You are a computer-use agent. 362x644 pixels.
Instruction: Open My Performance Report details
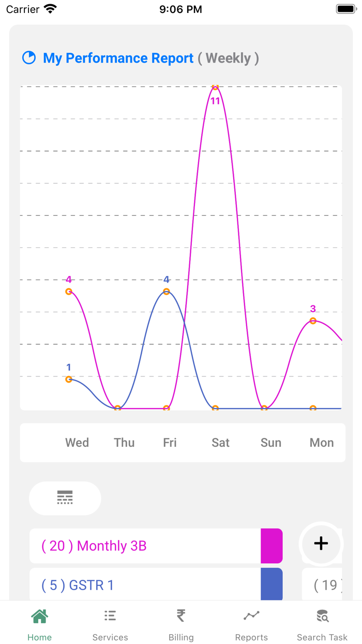point(118,58)
